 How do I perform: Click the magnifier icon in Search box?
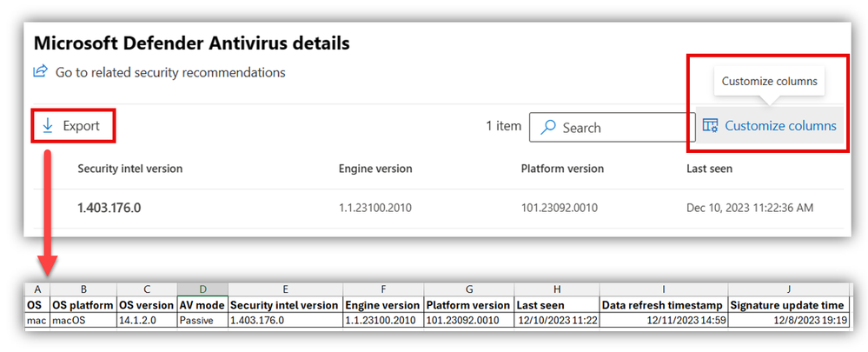click(x=548, y=127)
